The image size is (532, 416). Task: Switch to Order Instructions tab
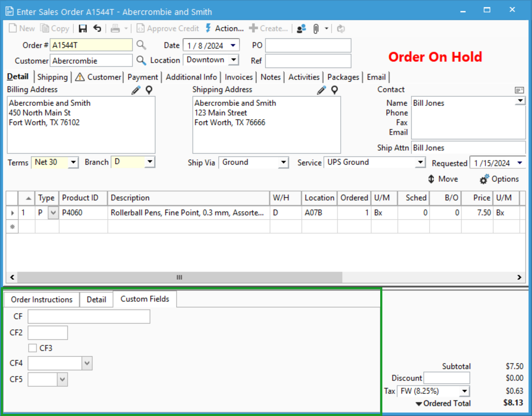pos(42,300)
